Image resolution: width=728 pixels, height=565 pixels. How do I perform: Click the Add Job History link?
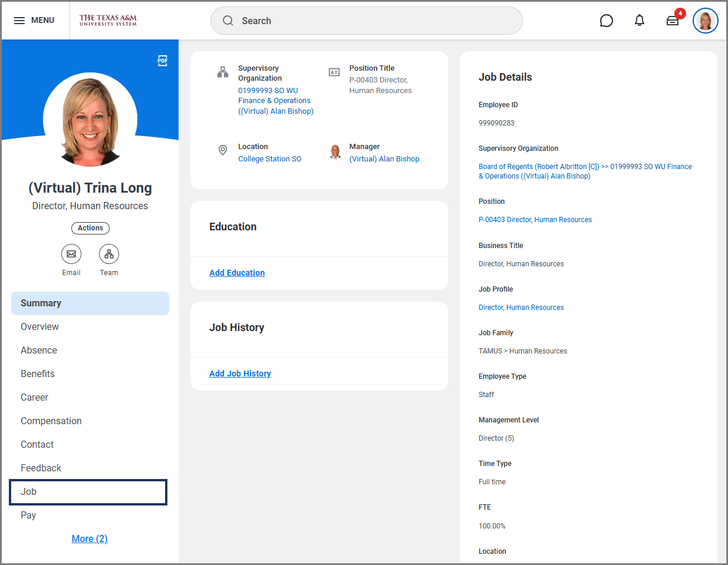pos(240,374)
